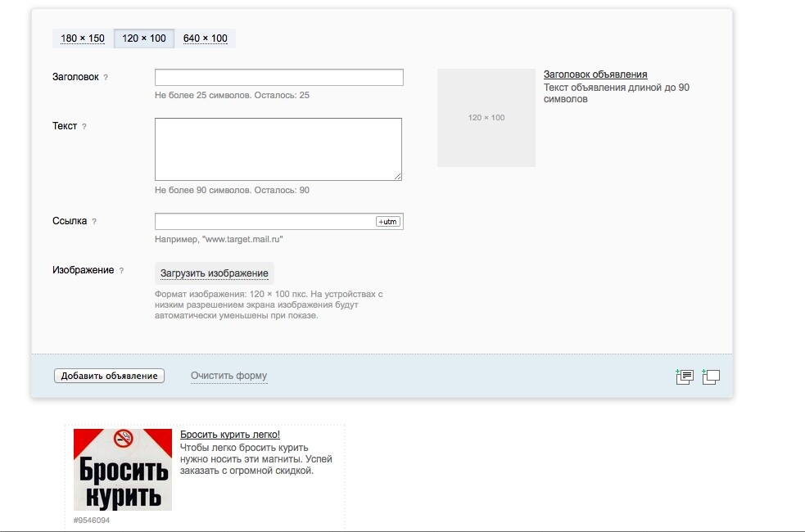The height and width of the screenshot is (532, 805).
Task: Click the 'Например, www.target.mail.ru' hint
Action: click(219, 239)
